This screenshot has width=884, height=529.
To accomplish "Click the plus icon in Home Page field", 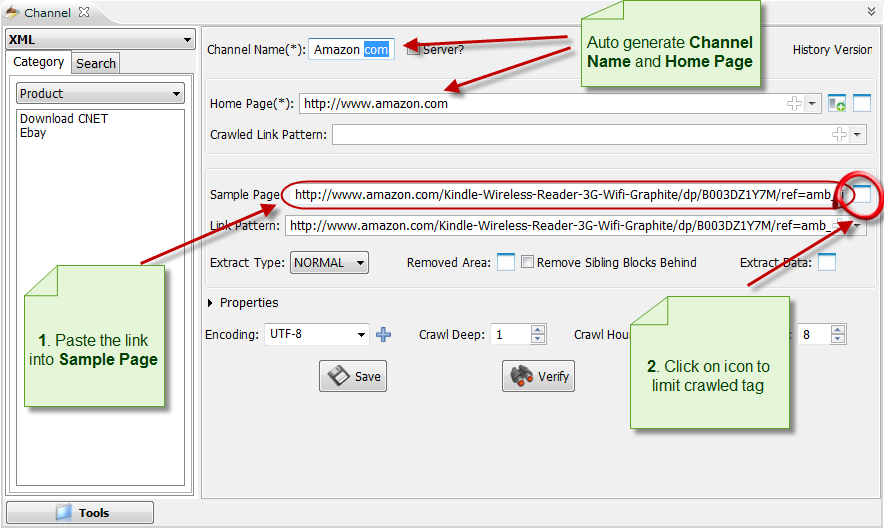I will [x=795, y=103].
